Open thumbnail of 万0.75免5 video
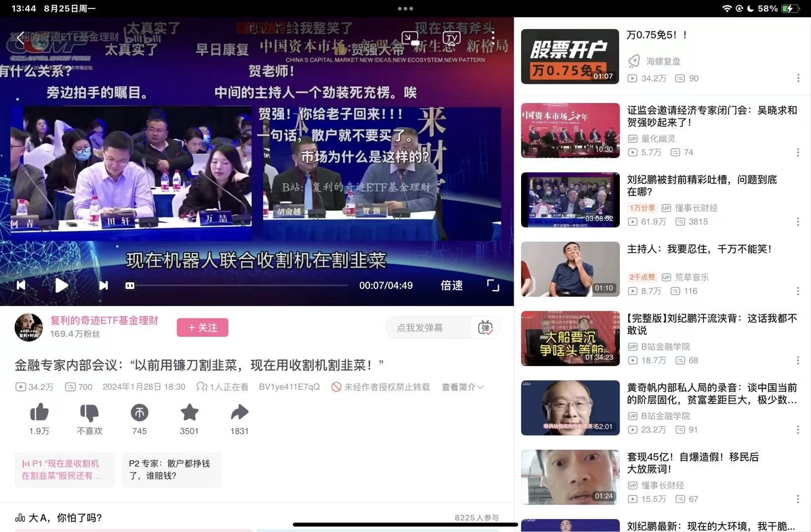Image resolution: width=811 pixels, height=532 pixels. 570,57
